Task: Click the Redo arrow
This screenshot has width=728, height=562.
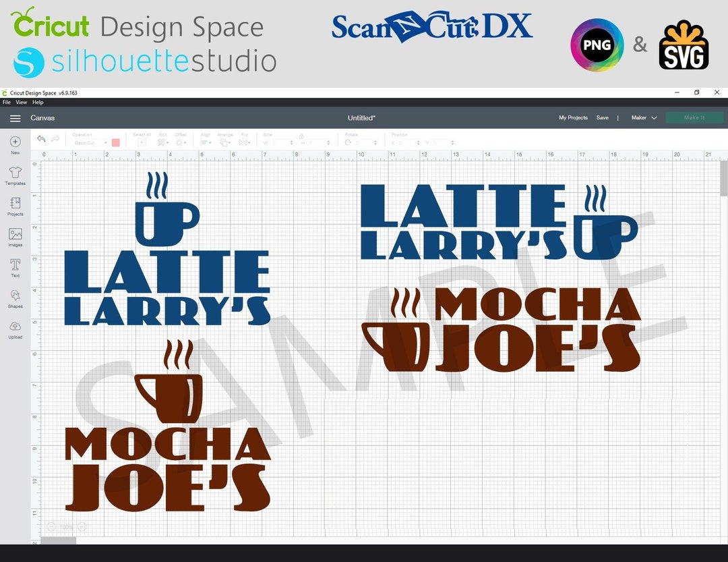Action: (55, 139)
